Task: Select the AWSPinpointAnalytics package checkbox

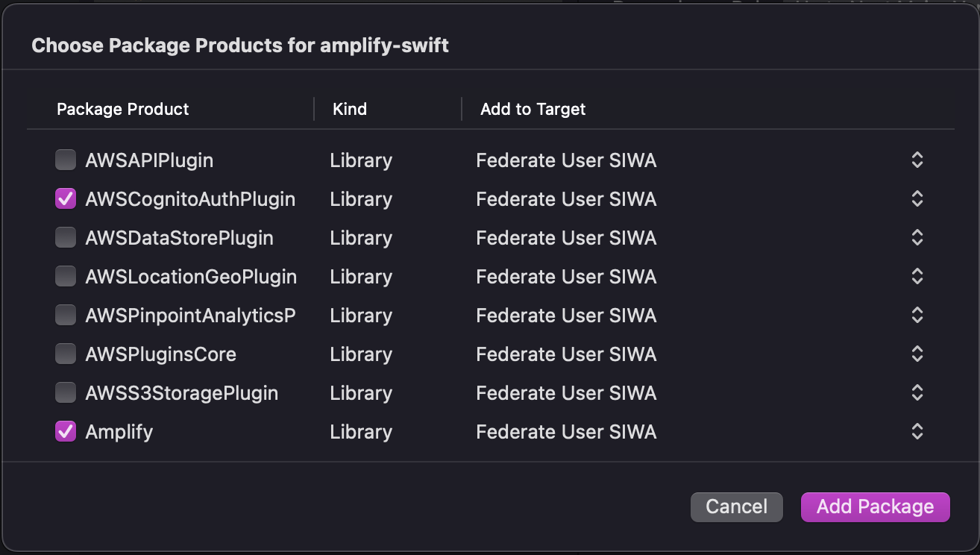Action: click(66, 315)
